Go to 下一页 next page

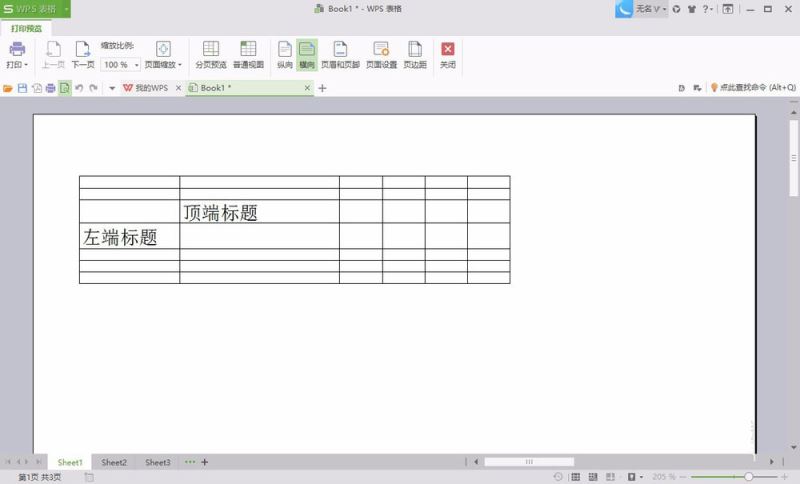83,55
